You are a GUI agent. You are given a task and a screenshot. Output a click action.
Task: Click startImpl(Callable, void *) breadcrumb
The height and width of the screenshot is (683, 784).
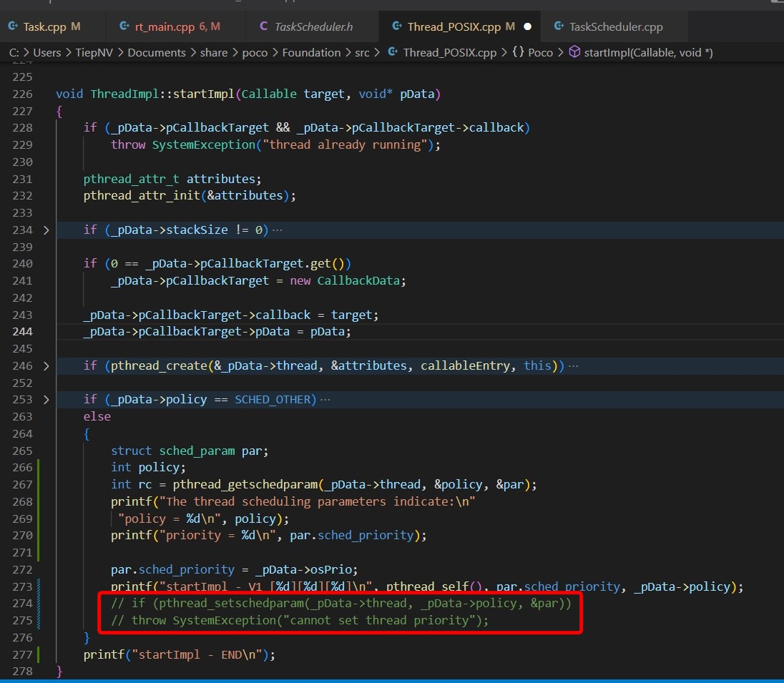pyautogui.click(x=649, y=52)
